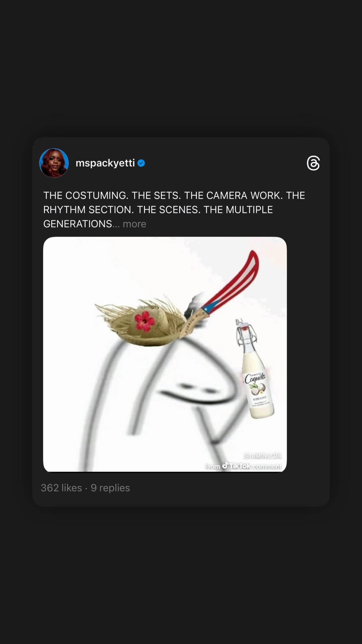The height and width of the screenshot is (644, 362).
Task: Select the Coquito bottle in the image
Action: pos(255,368)
